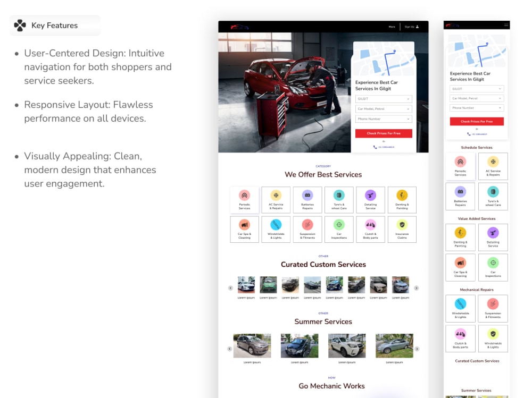Click the 'Key Features' label
532x398 pixels.
[x=55, y=26]
